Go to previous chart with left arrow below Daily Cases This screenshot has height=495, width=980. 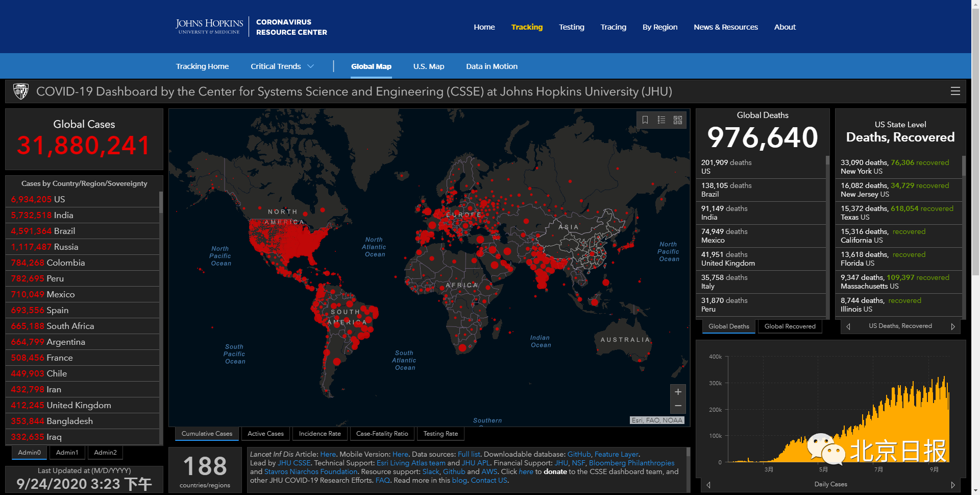click(708, 484)
